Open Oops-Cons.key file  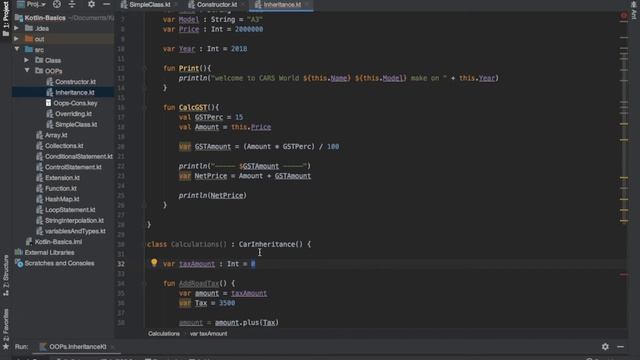(x=75, y=103)
